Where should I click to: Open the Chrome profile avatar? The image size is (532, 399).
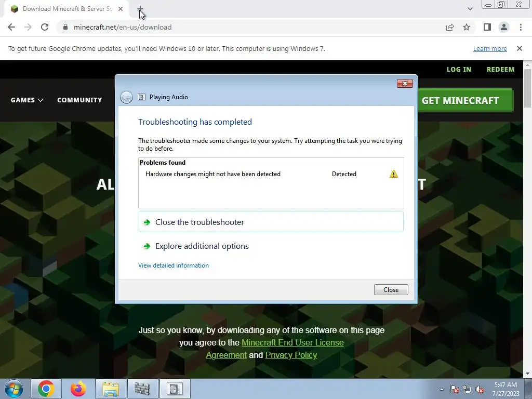coord(504,27)
